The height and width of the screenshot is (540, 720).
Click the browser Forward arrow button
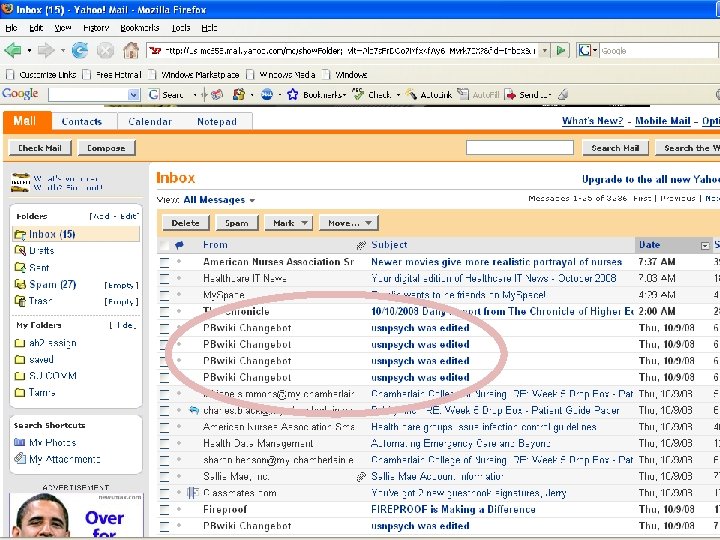pos(46,50)
